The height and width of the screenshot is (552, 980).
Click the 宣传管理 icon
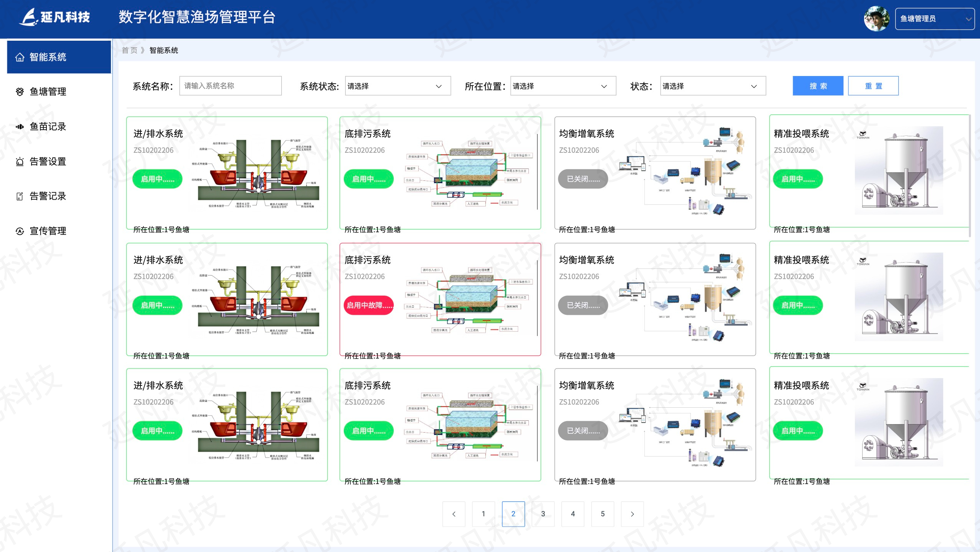click(x=20, y=231)
